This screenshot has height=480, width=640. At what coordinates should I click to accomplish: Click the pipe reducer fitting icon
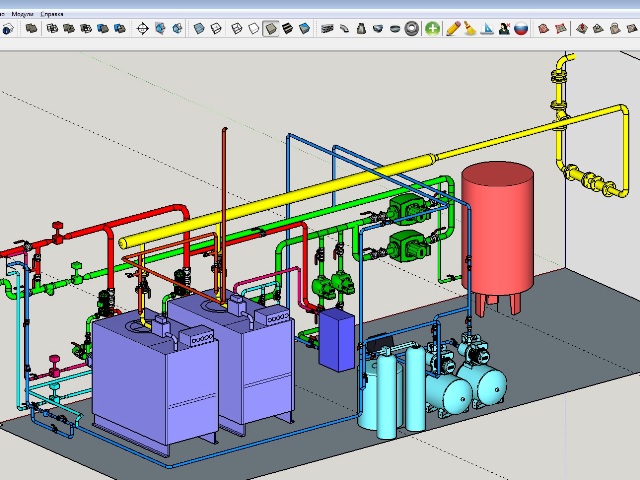(x=360, y=29)
